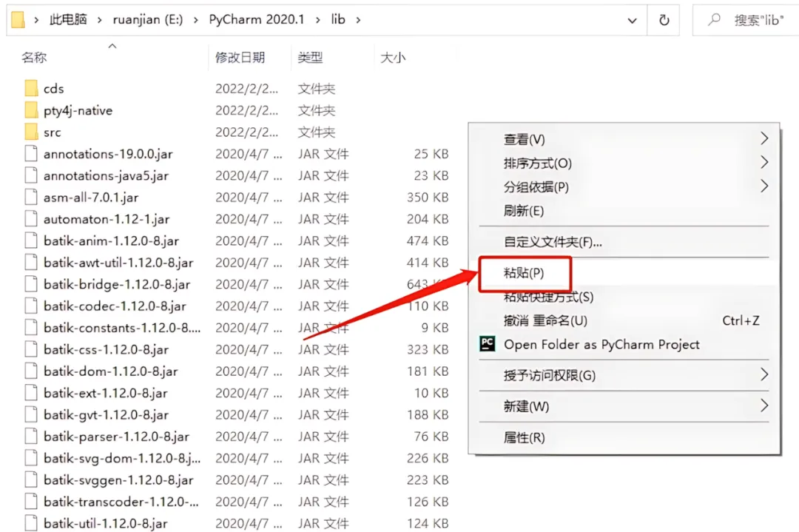Click batik-css-1.12.0-8.jar file icon

(x=31, y=349)
